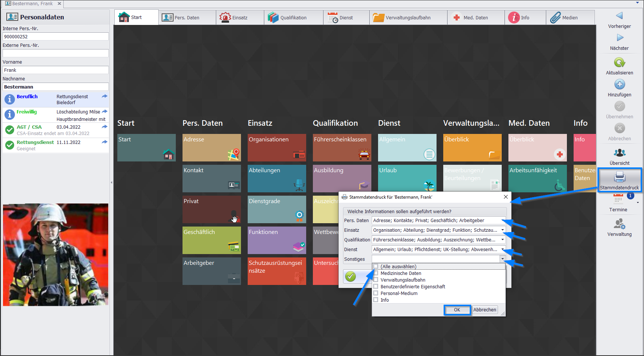Enable the Verwaltungslaufbahn checkbox
The width and height of the screenshot is (644, 356).
pos(376,280)
